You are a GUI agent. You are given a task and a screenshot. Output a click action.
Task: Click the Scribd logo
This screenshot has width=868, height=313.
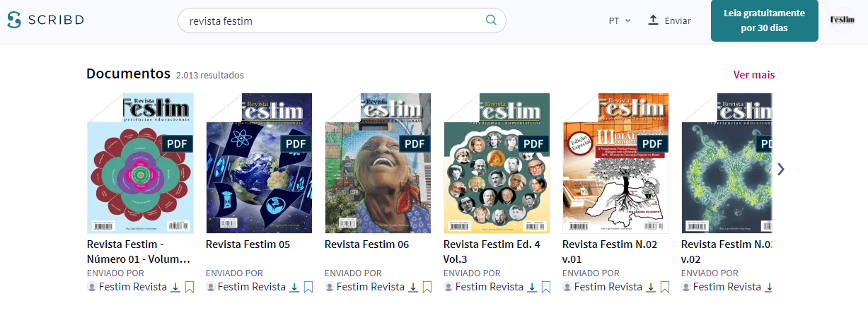(45, 20)
